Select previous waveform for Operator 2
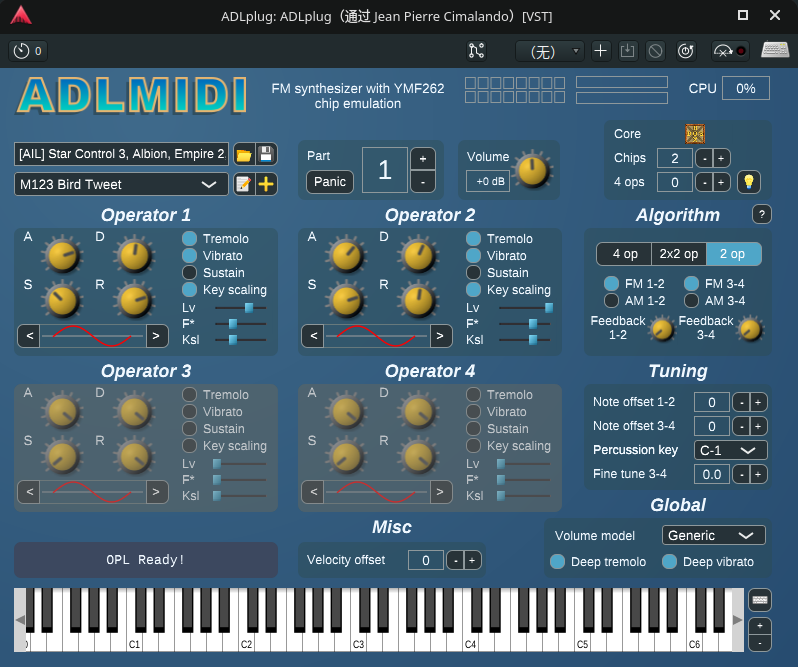 pyautogui.click(x=314, y=336)
